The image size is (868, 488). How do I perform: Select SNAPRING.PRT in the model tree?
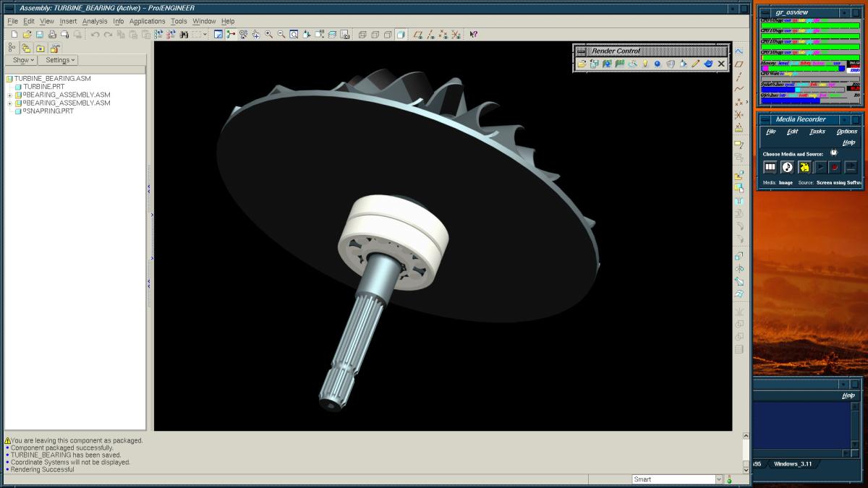49,111
